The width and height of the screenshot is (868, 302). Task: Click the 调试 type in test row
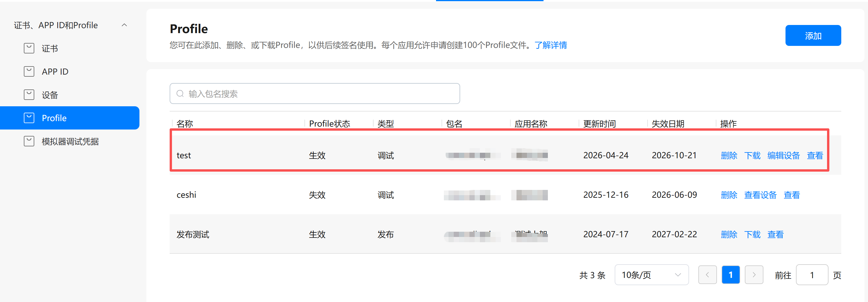coord(385,155)
